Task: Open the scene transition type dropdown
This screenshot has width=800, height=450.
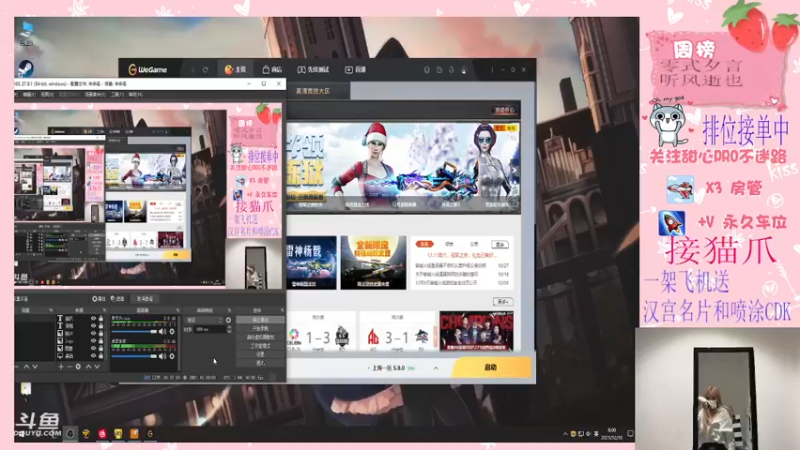Action: click(x=204, y=320)
